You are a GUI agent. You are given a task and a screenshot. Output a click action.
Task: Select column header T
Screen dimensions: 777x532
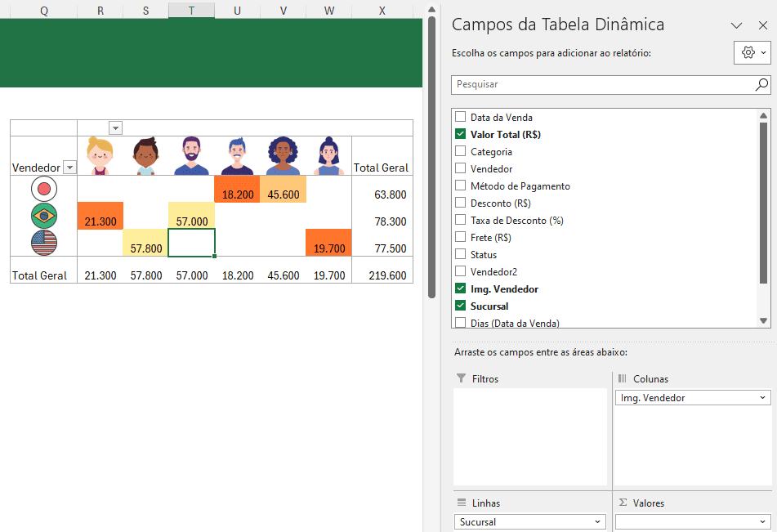[x=191, y=11]
